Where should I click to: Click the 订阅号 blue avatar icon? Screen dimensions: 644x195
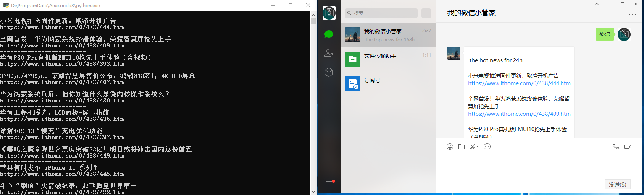pos(353,84)
